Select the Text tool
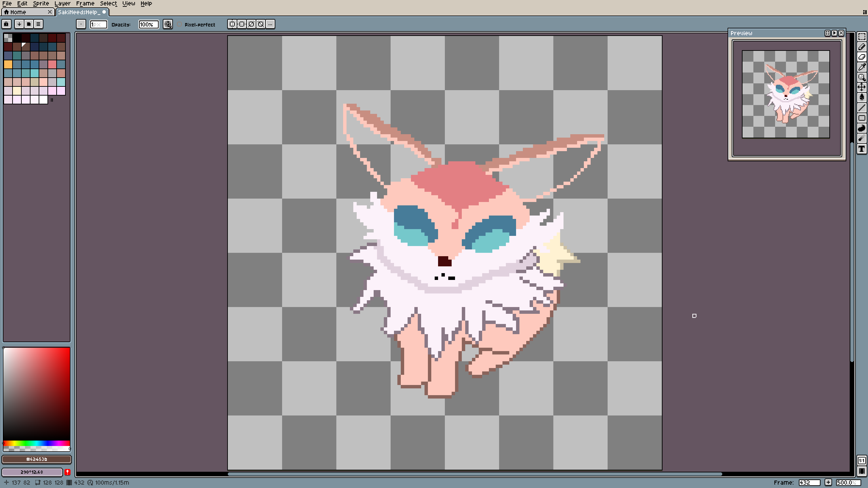Viewport: 868px width, 488px height. click(862, 148)
